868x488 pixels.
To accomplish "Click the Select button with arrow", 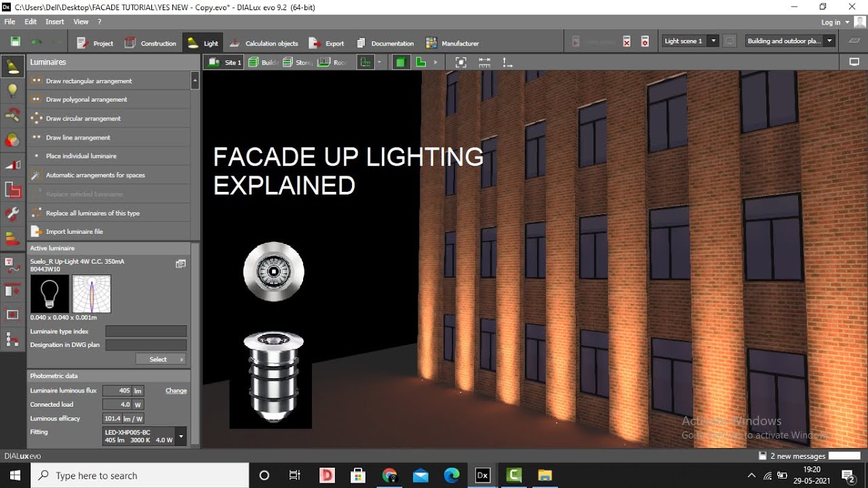I will pyautogui.click(x=161, y=359).
